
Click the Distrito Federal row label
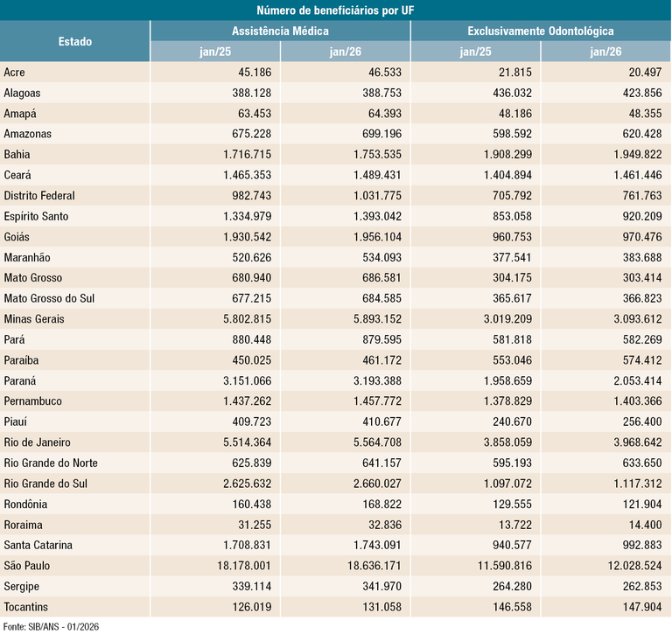click(39, 196)
